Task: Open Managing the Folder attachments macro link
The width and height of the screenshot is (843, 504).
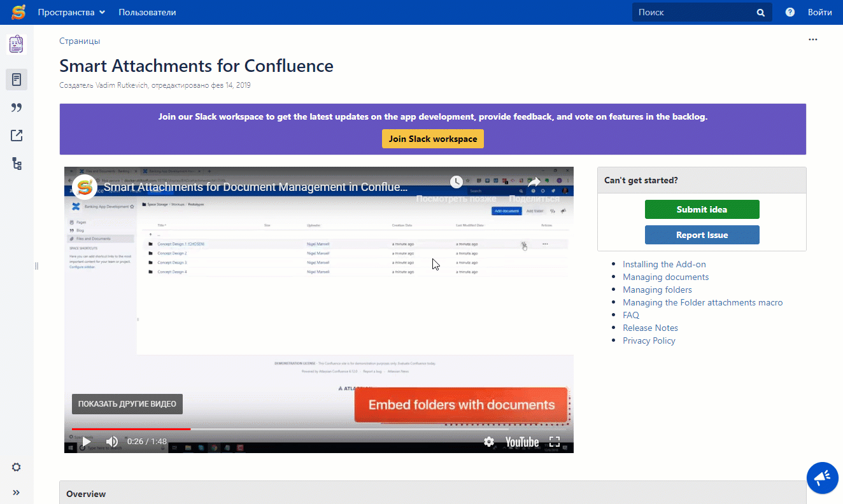Action: (x=703, y=302)
